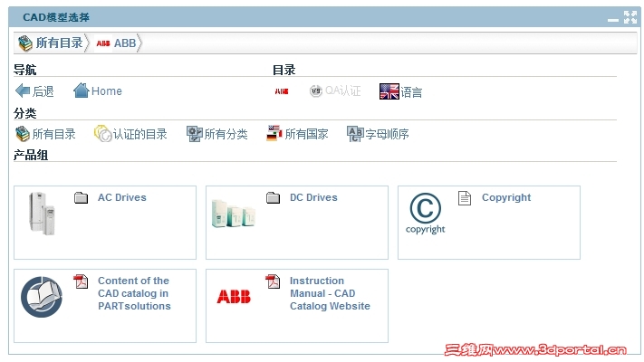Open the 所有分类 link
Image resolution: width=644 pixels, height=362 pixels.
pyautogui.click(x=226, y=134)
